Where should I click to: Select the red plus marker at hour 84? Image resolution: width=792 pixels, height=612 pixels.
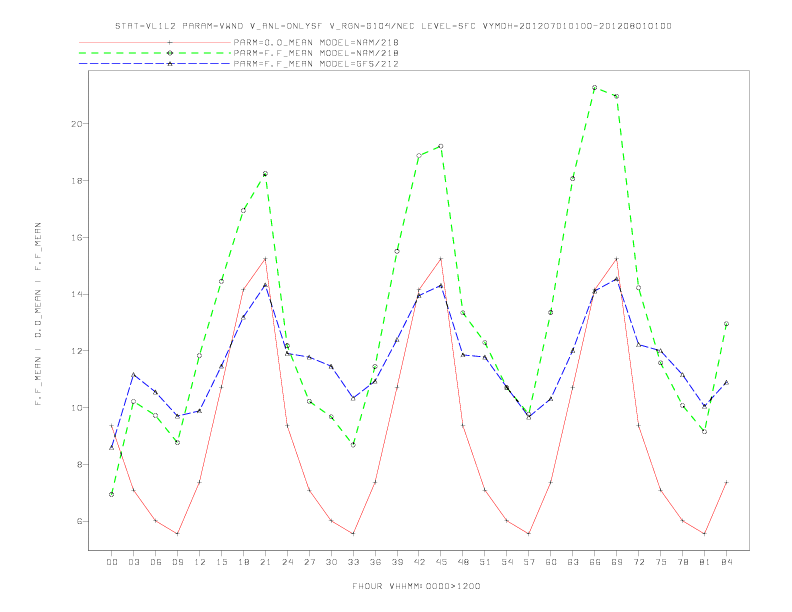point(726,482)
